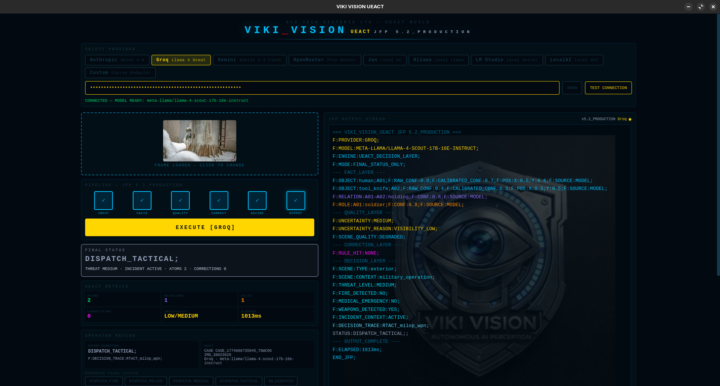Viewport: 720px width, 386px height.
Task: Set operator status to DISPATCH_FIRE
Action: [x=104, y=381]
